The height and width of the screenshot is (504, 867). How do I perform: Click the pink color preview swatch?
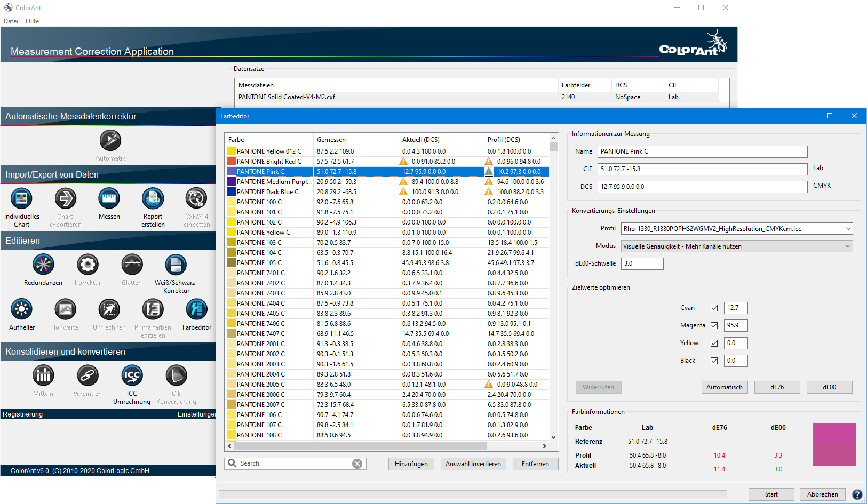point(834,444)
